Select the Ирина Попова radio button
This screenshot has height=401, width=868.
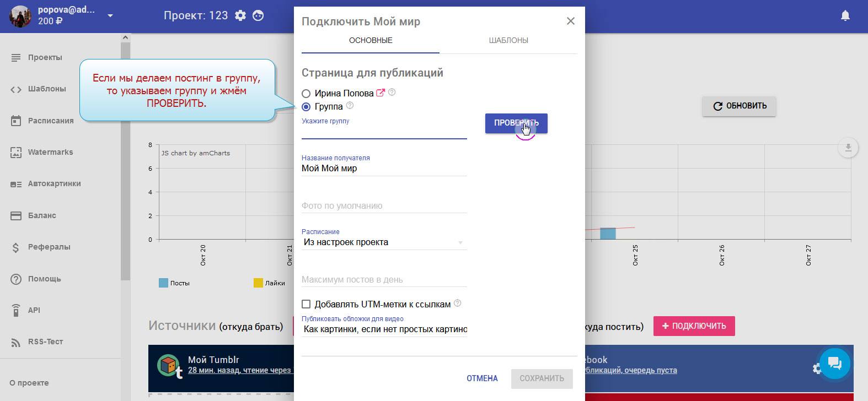(x=306, y=94)
